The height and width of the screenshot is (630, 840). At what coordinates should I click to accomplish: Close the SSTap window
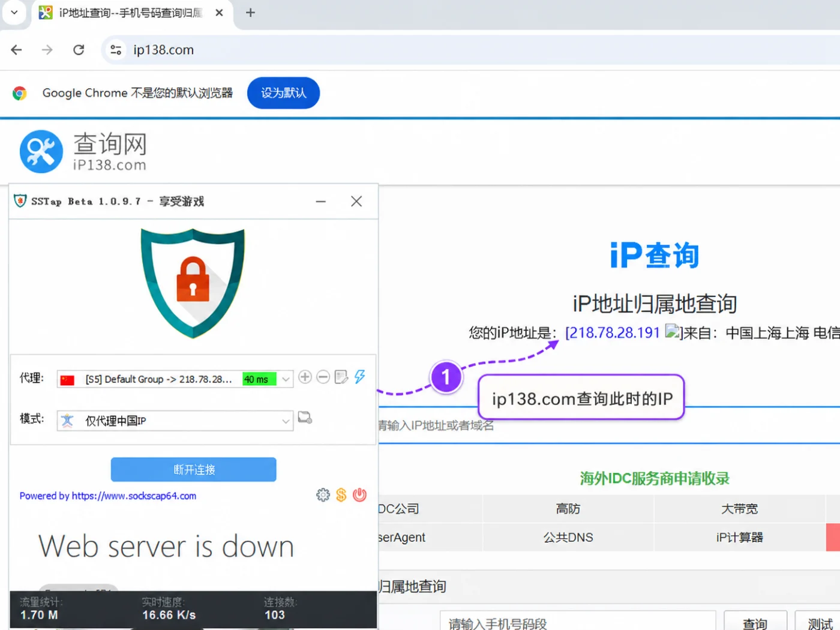[x=356, y=202]
